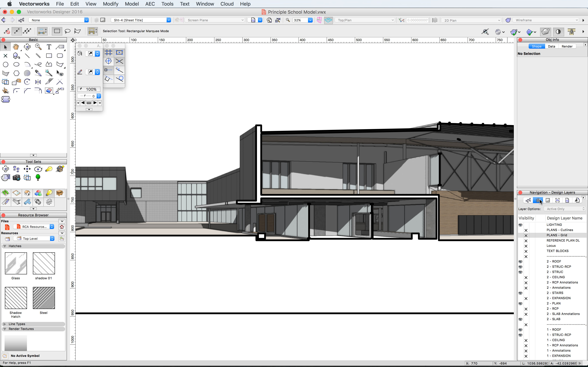Select the Mirror tool
Viewport: 588px width, 367px height.
[x=38, y=82]
